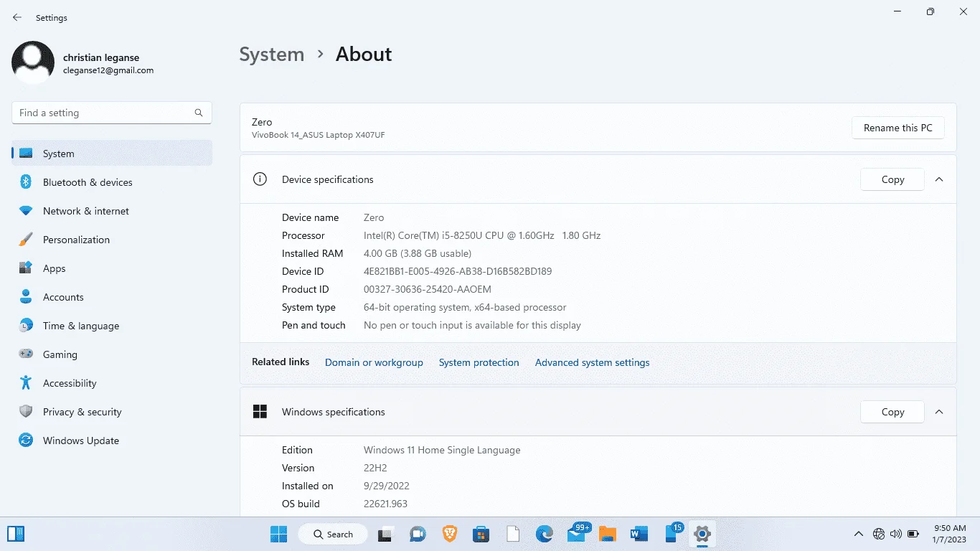This screenshot has height=551, width=980.
Task: Click the Pen and touch value text
Action: coord(472,325)
